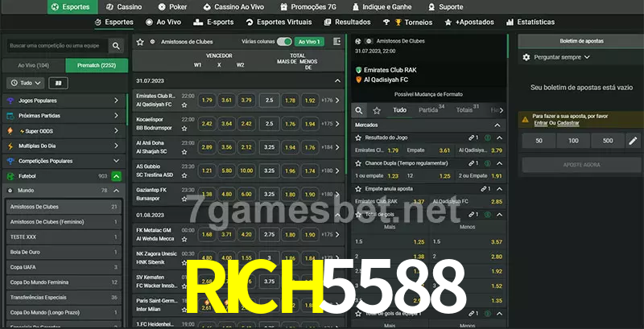Open Transferências Especiais competition
Viewport: 644px width, 329px height.
tap(64, 298)
